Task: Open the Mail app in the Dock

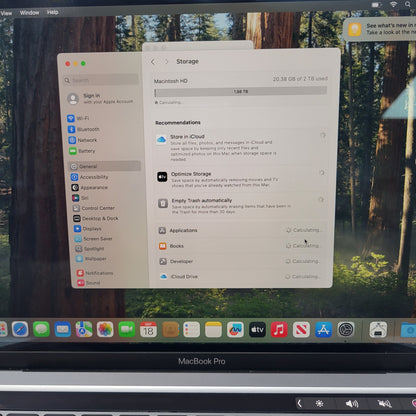Action: click(x=63, y=330)
